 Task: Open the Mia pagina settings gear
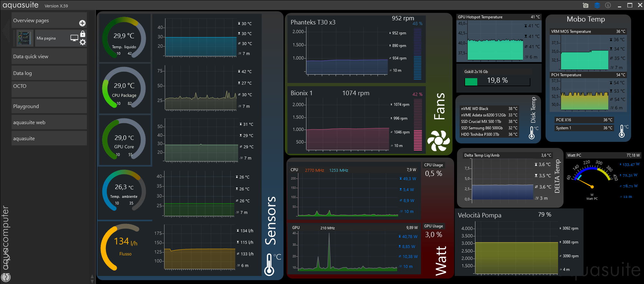pos(83,42)
